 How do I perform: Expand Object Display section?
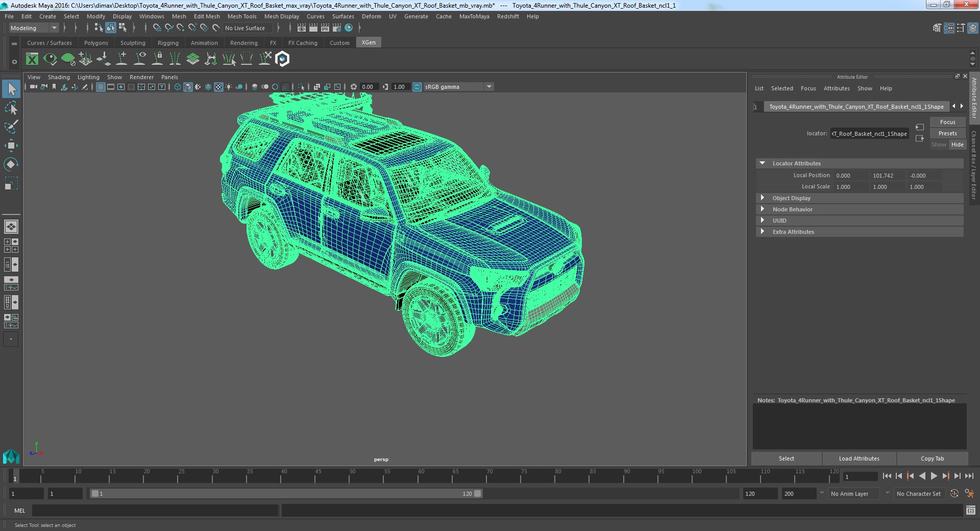click(x=762, y=198)
